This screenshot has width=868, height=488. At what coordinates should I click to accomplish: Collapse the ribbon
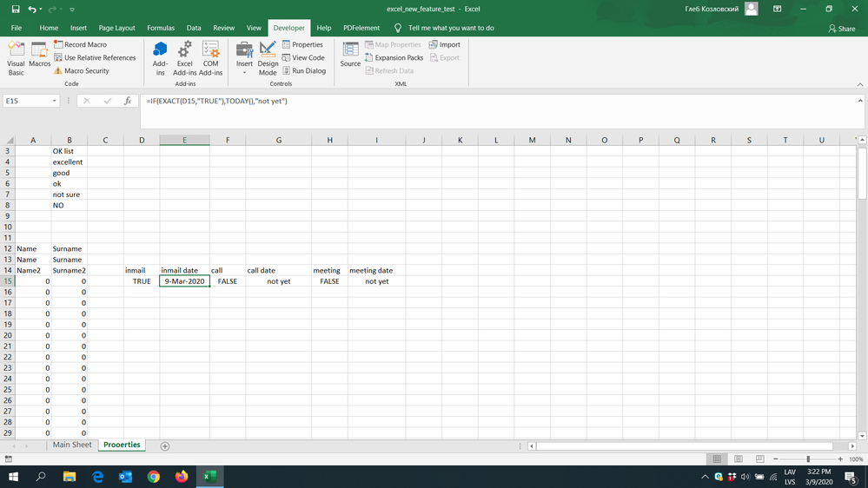tap(860, 84)
